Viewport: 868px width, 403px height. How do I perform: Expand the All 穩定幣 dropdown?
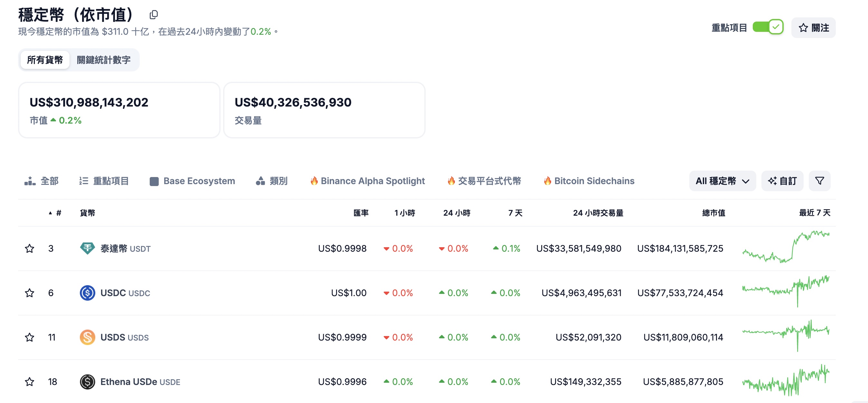[722, 181]
